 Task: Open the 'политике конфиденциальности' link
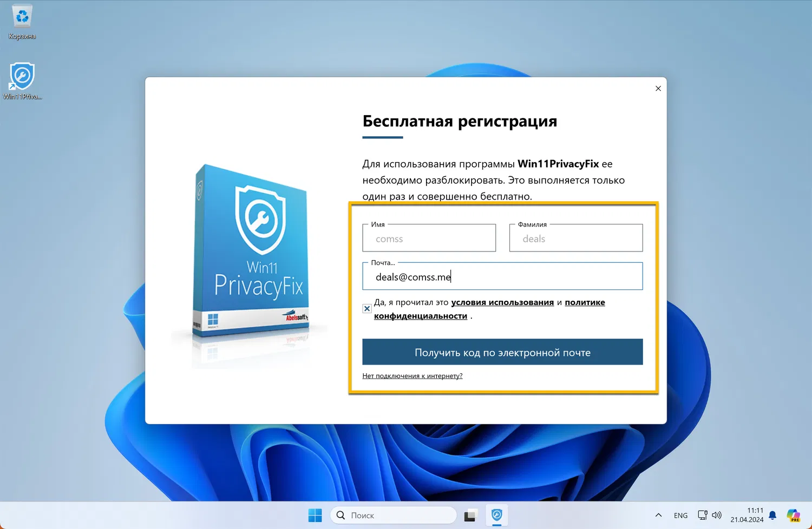tap(585, 302)
